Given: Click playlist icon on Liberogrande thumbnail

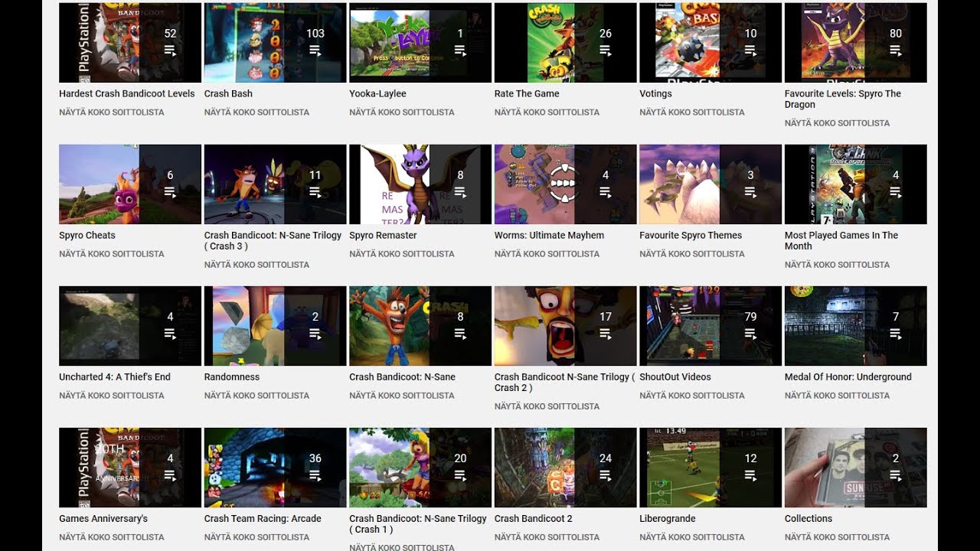Looking at the screenshot, I should 750,475.
